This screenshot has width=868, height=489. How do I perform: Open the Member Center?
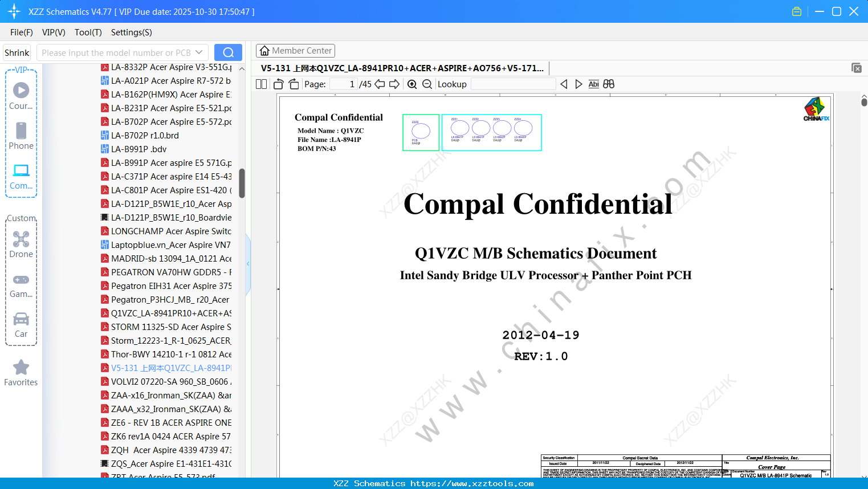pyautogui.click(x=295, y=51)
